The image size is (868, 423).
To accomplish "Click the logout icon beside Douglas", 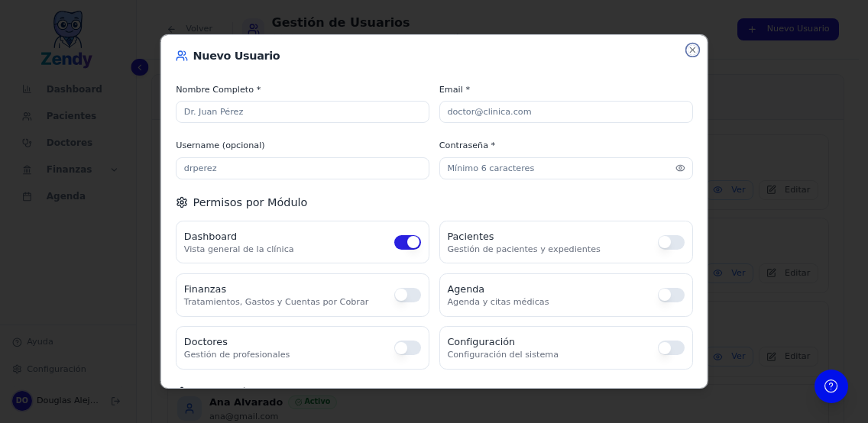I will [115, 401].
